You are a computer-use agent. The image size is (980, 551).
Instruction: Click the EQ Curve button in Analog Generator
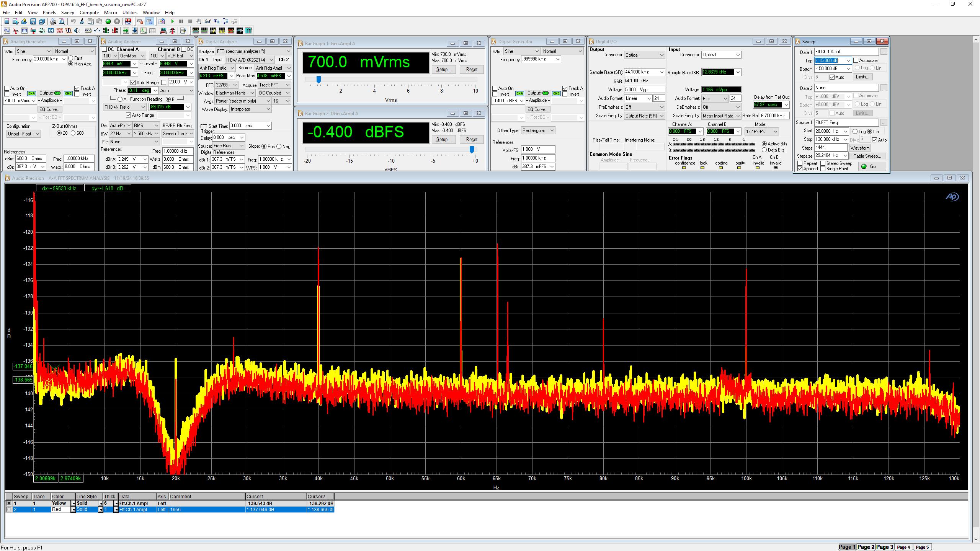50,109
